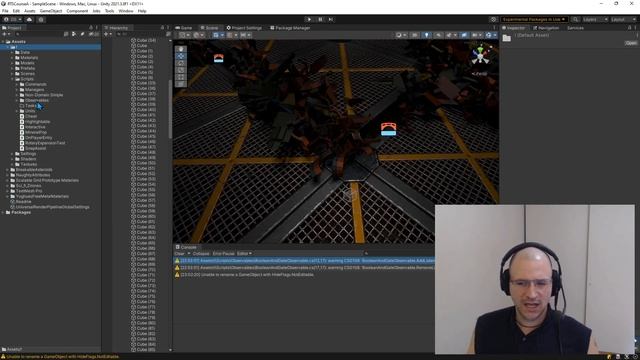The width and height of the screenshot is (640, 360).
Task: Open snap increment settings in the Scene toolbar
Action: click(x=245, y=35)
